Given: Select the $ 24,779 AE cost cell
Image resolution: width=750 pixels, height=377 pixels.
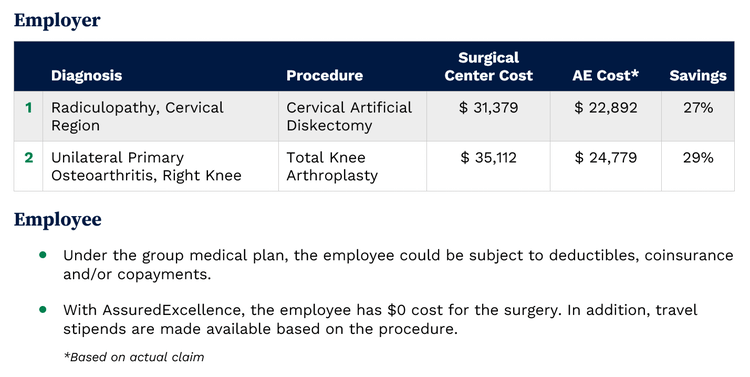Looking at the screenshot, I should tap(606, 166).
